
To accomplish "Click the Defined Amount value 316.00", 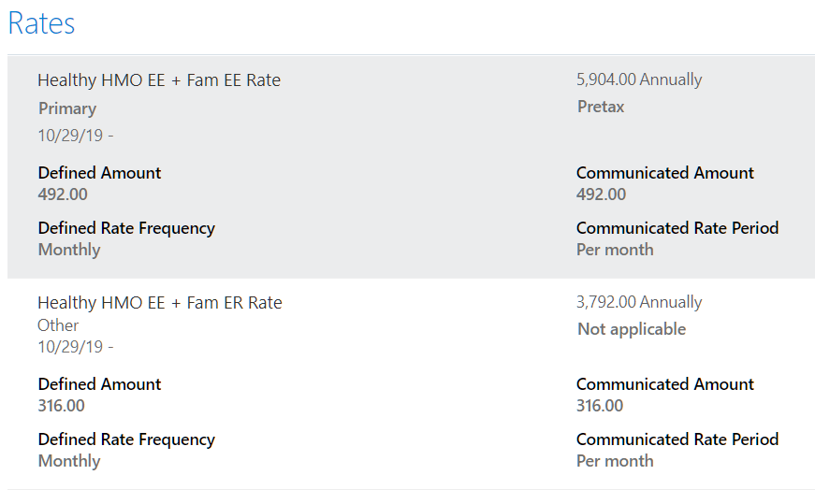I will click(61, 406).
